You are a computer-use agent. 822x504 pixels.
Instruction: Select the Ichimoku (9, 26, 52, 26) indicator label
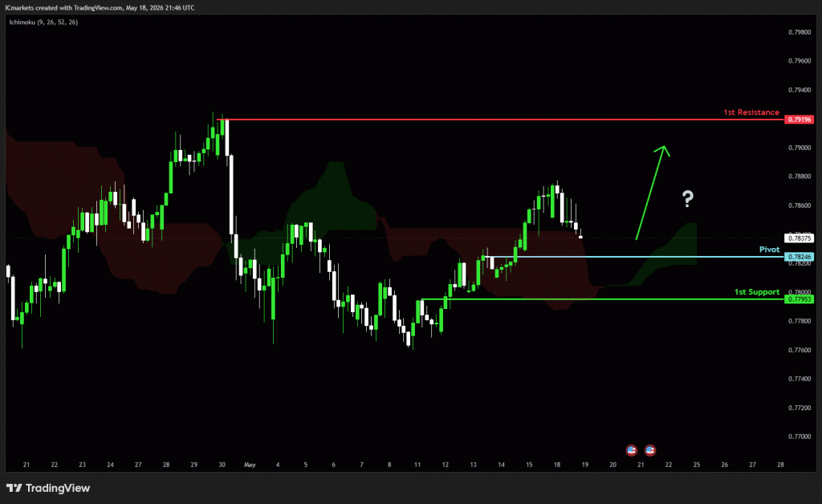click(43, 22)
